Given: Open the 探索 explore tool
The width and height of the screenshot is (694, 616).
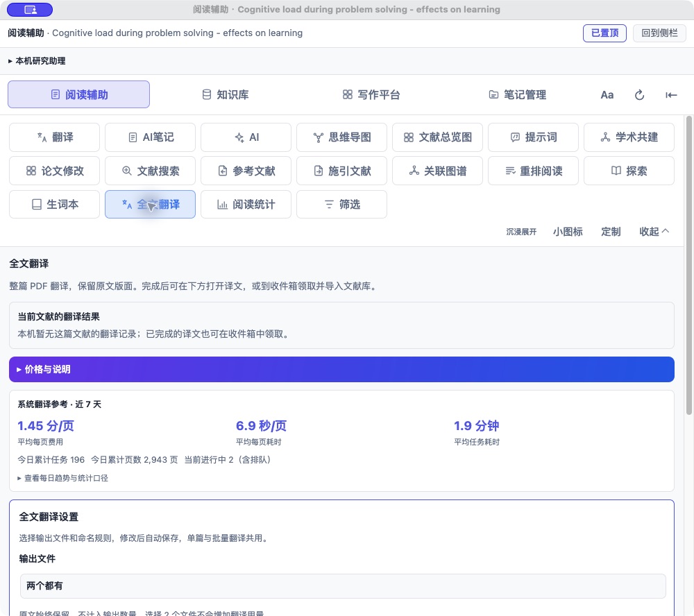Looking at the screenshot, I should [x=629, y=171].
